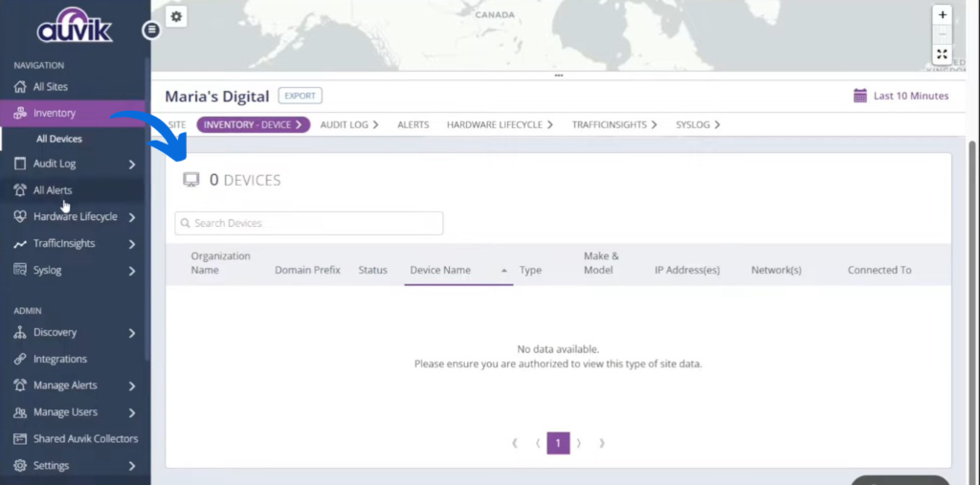Click the Hardware Lifecycle heart icon
This screenshot has width=980, height=485.
20,217
